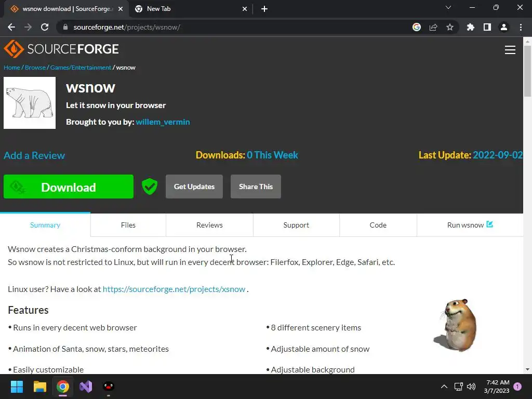
Task: Open the hamburger menu icon
Action: 510,50
